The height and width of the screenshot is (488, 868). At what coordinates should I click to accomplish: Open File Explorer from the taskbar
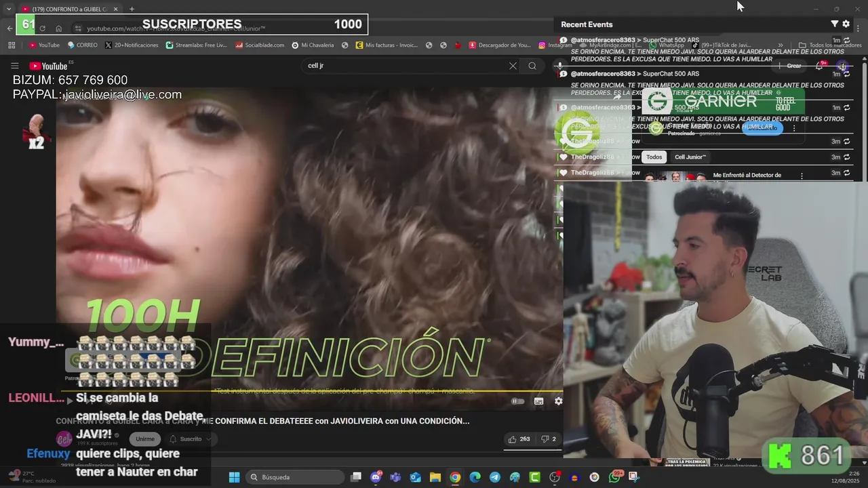(x=435, y=477)
